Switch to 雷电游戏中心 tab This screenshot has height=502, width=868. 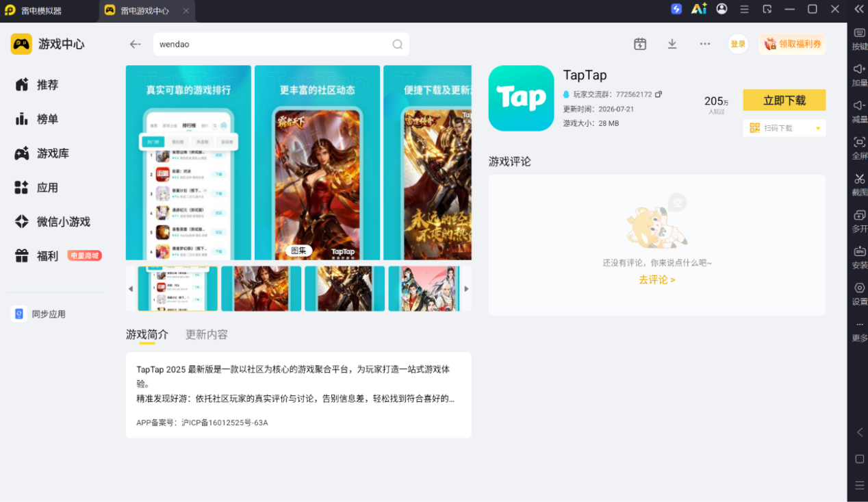(x=145, y=10)
